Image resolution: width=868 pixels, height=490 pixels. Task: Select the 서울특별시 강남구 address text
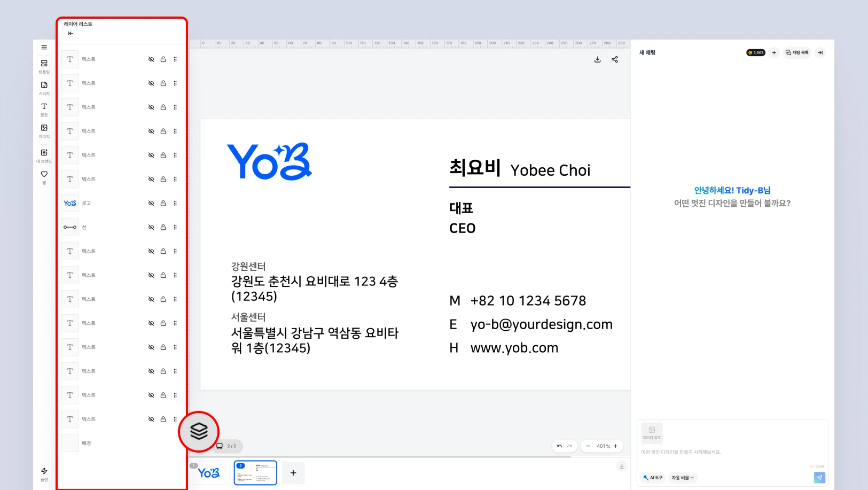click(x=315, y=340)
